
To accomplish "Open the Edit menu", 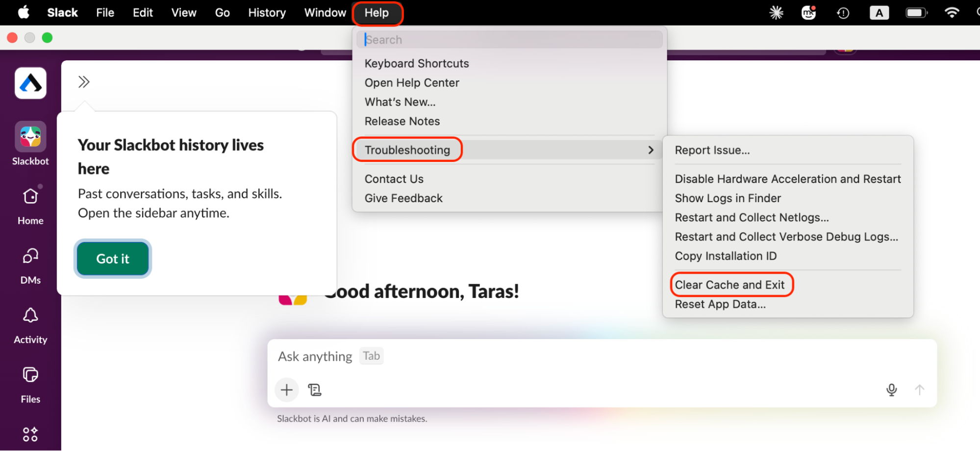I will (x=143, y=13).
